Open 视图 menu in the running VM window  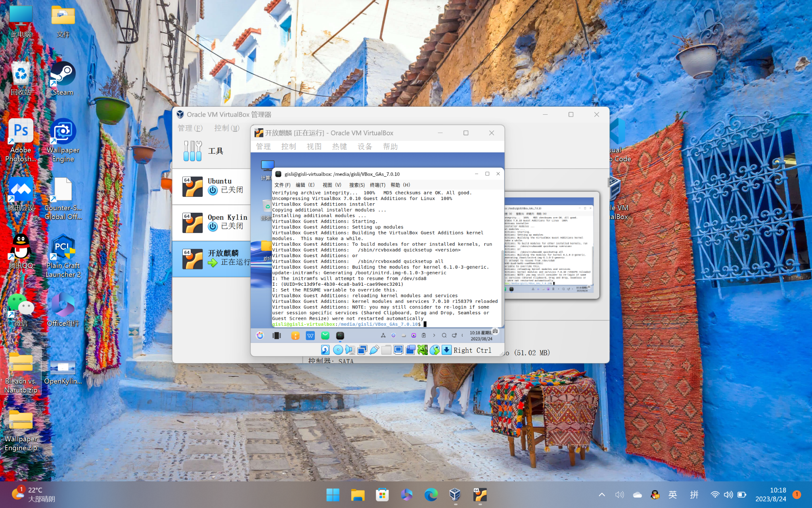(x=314, y=146)
